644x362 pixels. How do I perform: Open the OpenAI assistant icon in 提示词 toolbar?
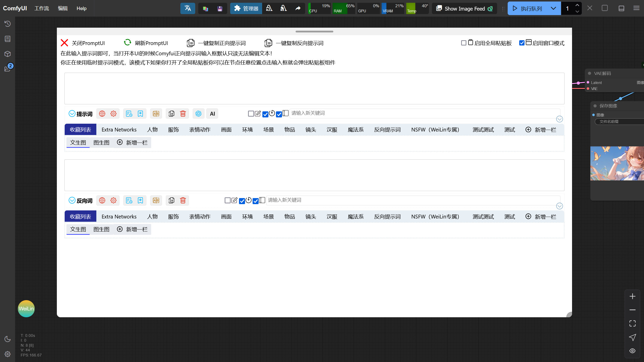pos(198,113)
